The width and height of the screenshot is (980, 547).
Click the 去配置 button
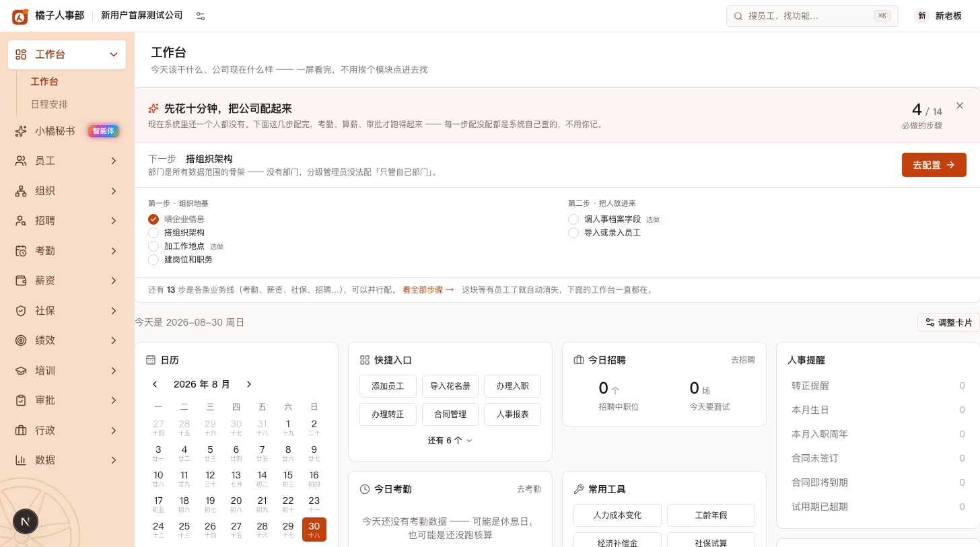[x=934, y=165]
